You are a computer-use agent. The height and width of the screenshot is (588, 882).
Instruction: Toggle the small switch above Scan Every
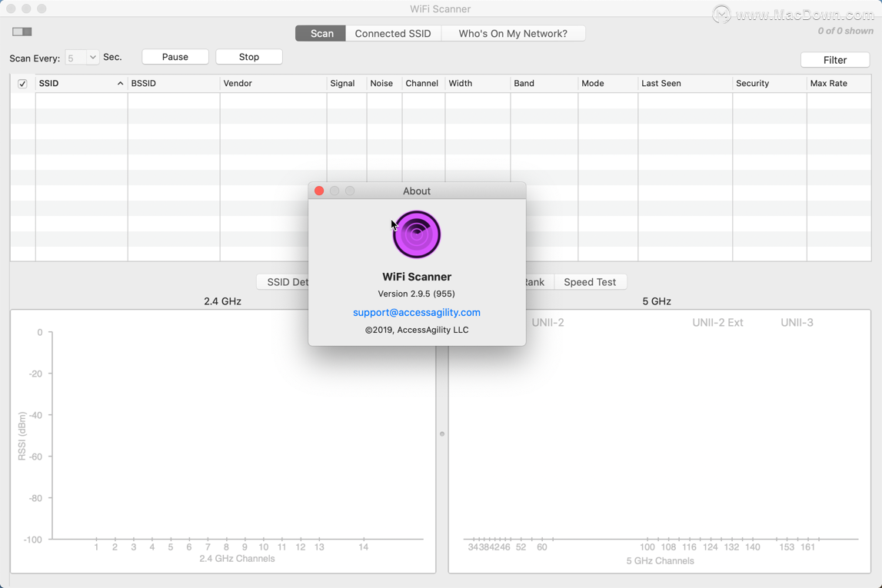(x=22, y=32)
